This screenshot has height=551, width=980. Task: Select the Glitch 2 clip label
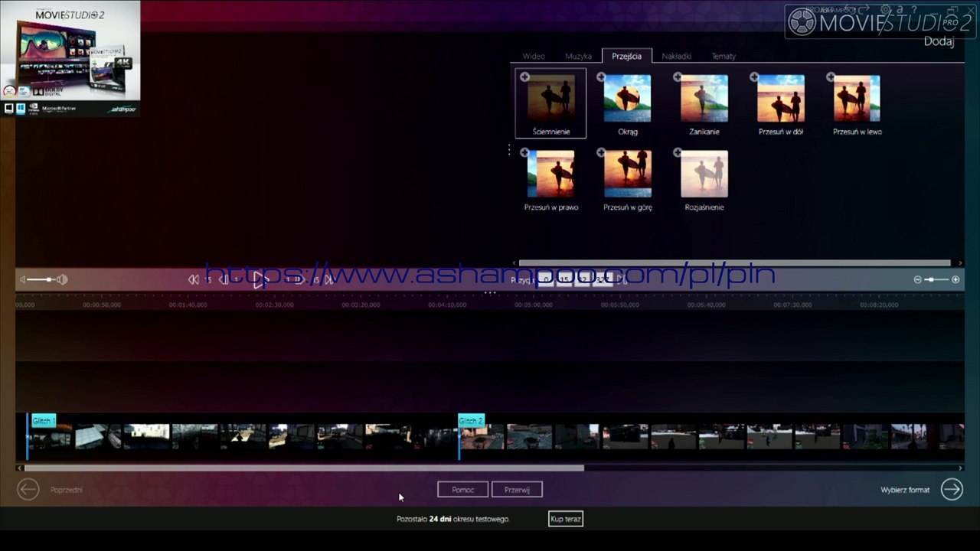click(x=471, y=421)
